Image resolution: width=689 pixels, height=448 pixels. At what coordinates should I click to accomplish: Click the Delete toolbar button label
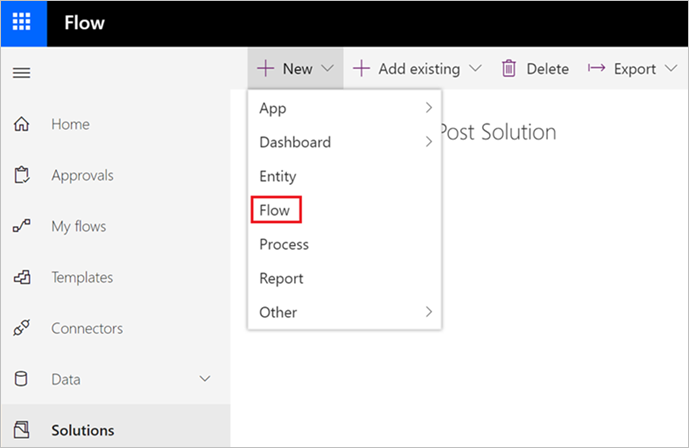click(548, 69)
